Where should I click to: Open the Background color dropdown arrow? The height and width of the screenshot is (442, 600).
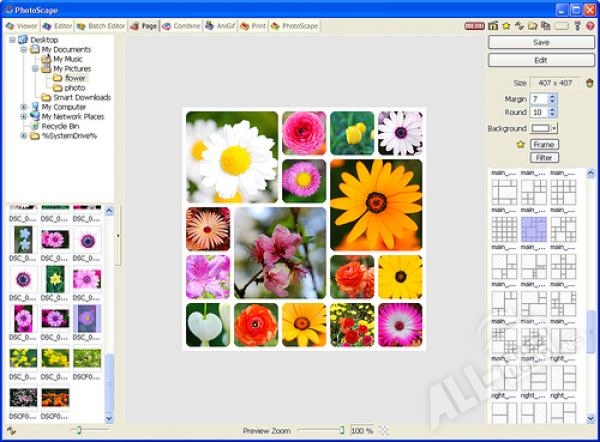pyautogui.click(x=554, y=129)
